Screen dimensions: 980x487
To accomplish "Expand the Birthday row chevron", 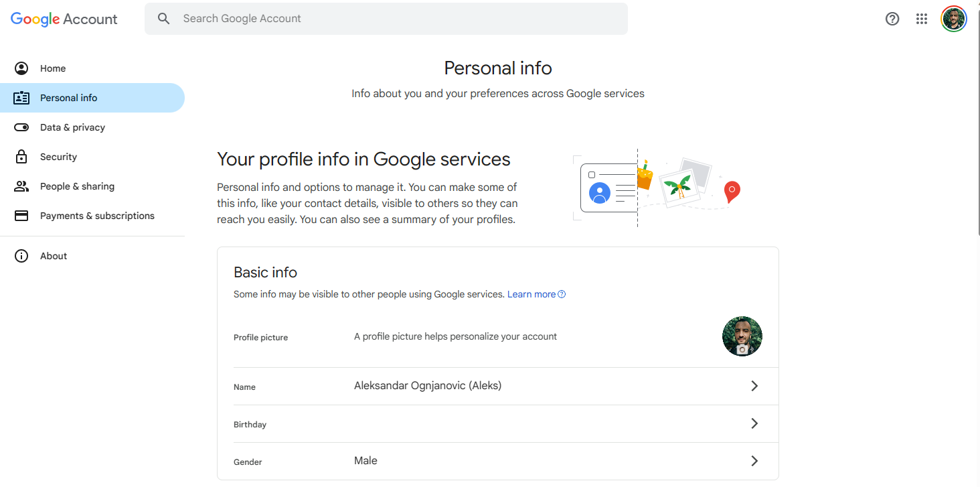I will (x=754, y=423).
